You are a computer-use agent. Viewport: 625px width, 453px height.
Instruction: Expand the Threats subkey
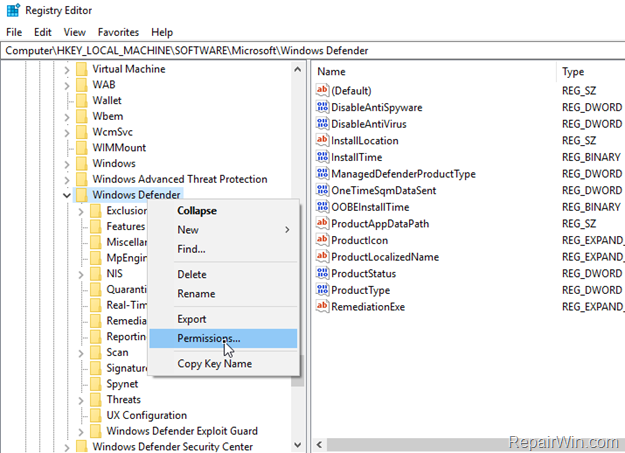click(x=81, y=401)
